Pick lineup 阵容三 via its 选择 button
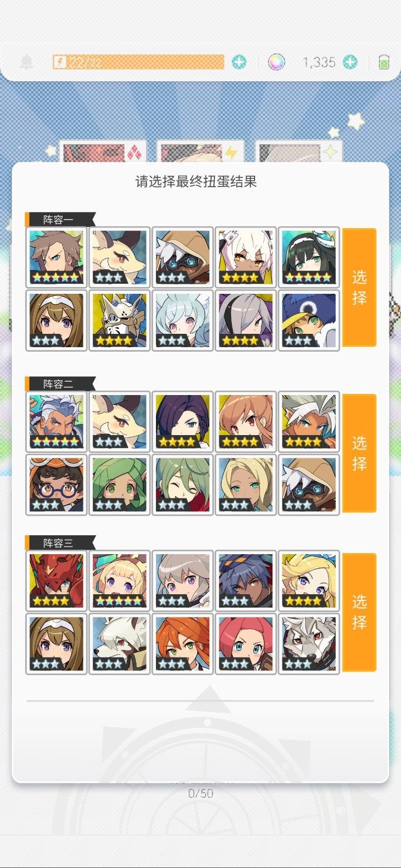Image resolution: width=401 pixels, height=868 pixels. 359,612
